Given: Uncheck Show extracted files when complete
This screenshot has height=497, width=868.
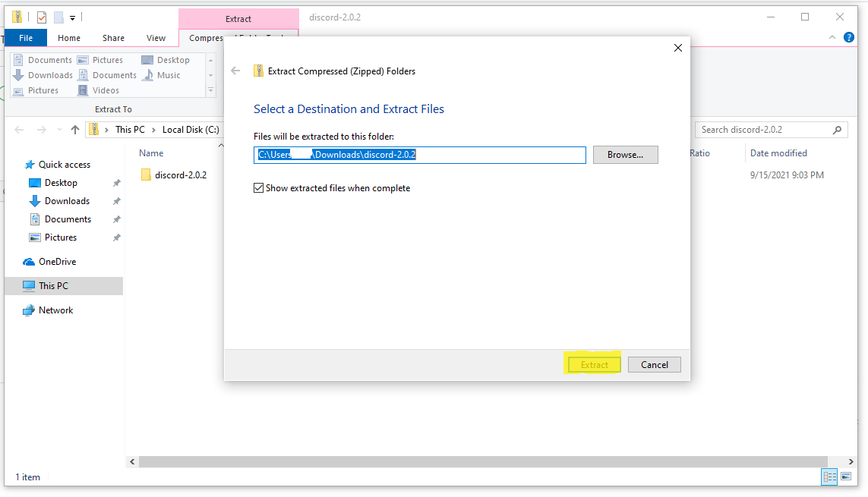Looking at the screenshot, I should 258,188.
